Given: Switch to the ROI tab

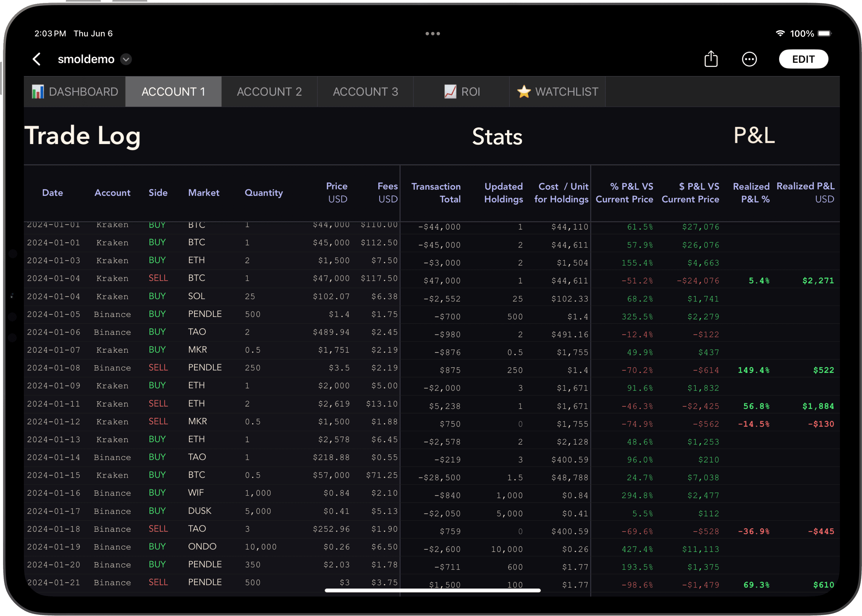Looking at the screenshot, I should 461,92.
